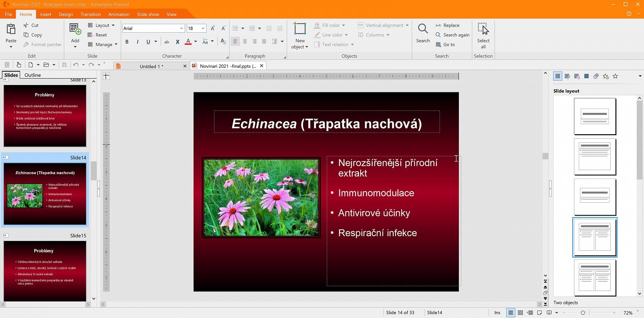The height and width of the screenshot is (318, 644).
Task: Create a new document from quick toolbar
Action: point(31,64)
